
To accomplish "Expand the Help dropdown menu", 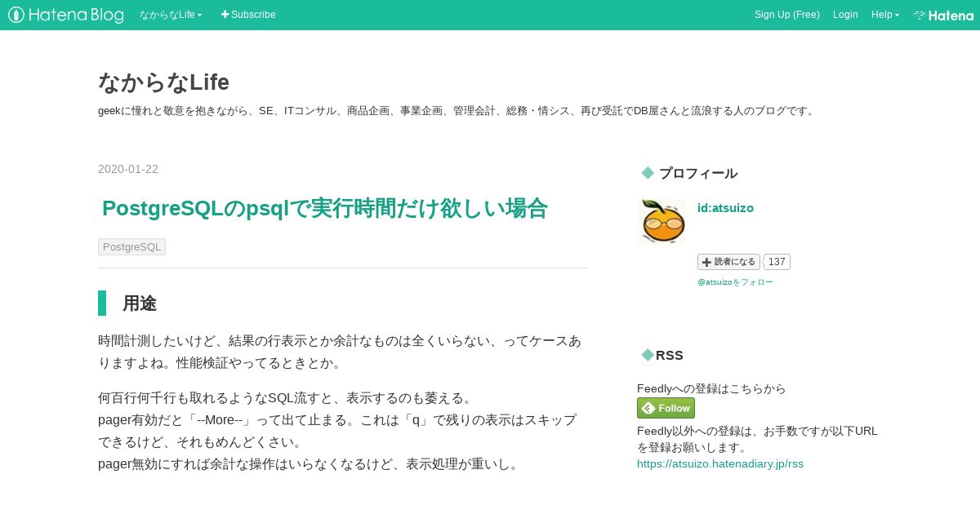I will coord(885,15).
